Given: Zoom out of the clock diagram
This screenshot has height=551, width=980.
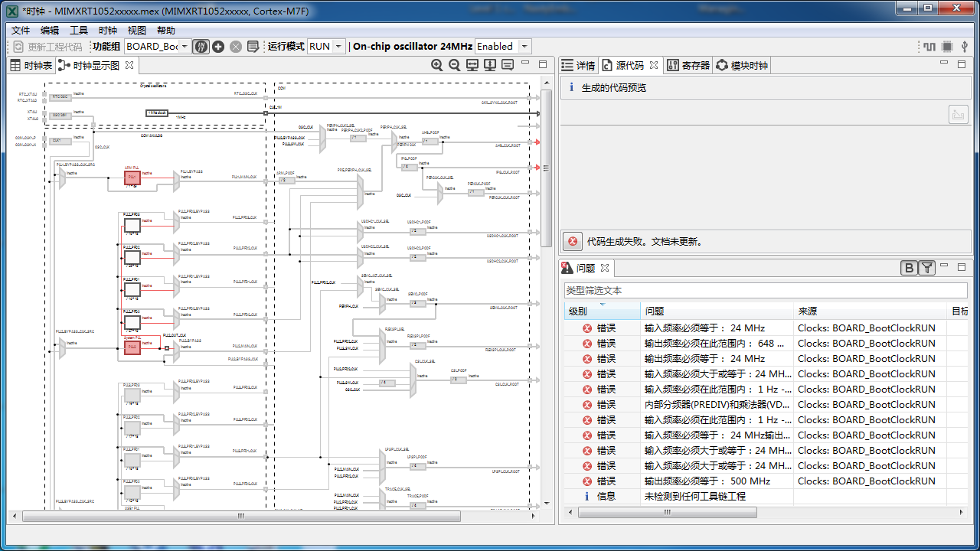Looking at the screenshot, I should 455,66.
